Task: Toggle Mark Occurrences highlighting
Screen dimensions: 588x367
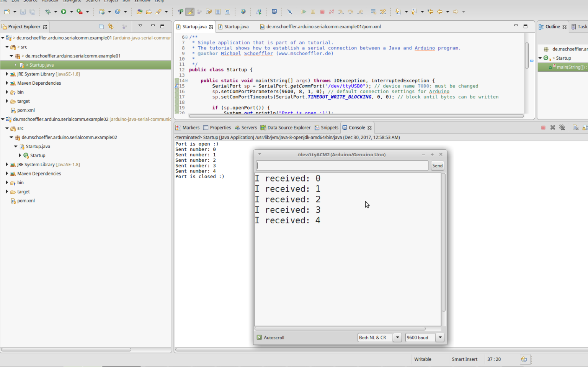Action: [x=190, y=11]
